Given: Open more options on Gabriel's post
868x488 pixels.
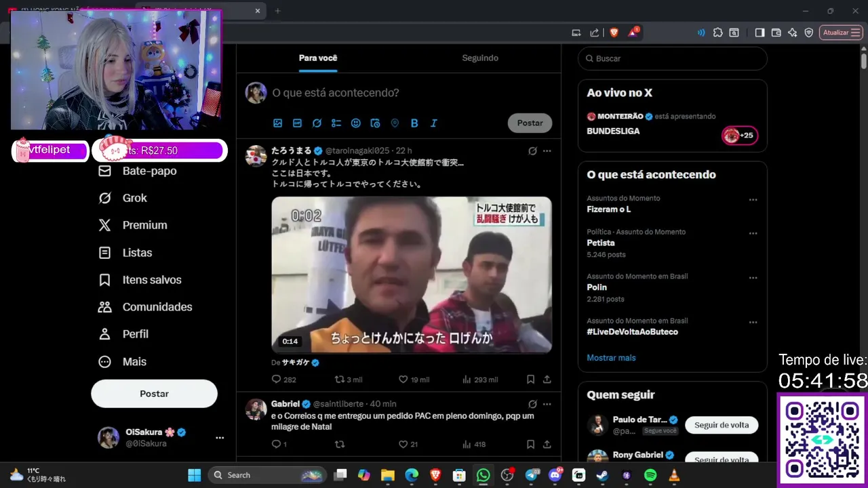Looking at the screenshot, I should pyautogui.click(x=547, y=404).
